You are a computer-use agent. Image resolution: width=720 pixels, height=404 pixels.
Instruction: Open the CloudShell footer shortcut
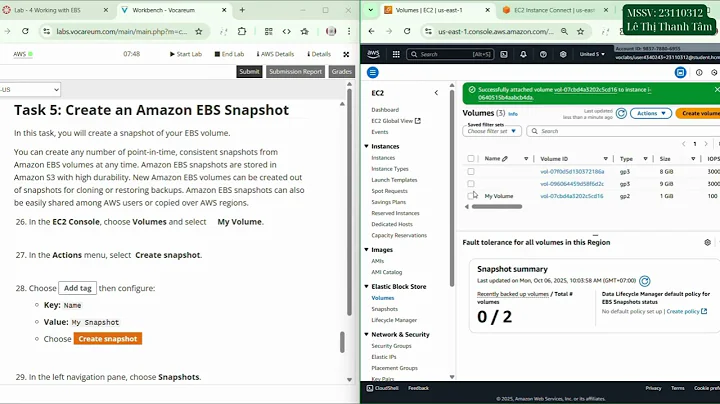(x=382, y=388)
